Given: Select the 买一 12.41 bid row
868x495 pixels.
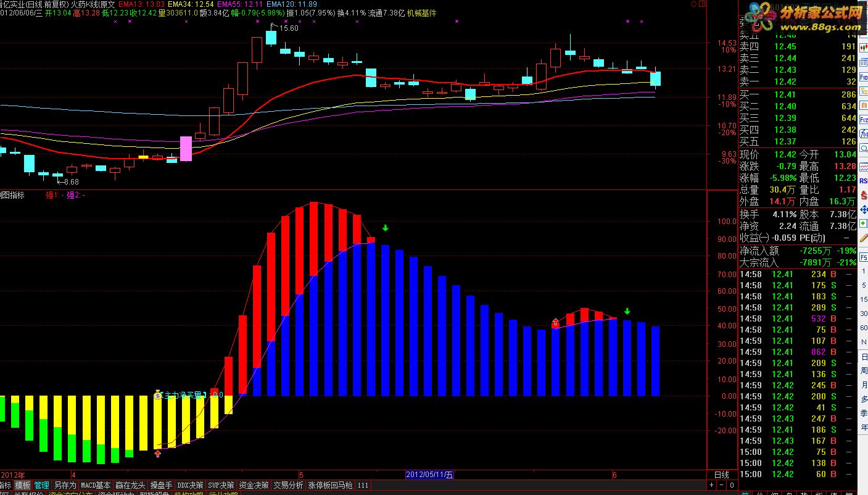Looking at the screenshot, I should 798,94.
